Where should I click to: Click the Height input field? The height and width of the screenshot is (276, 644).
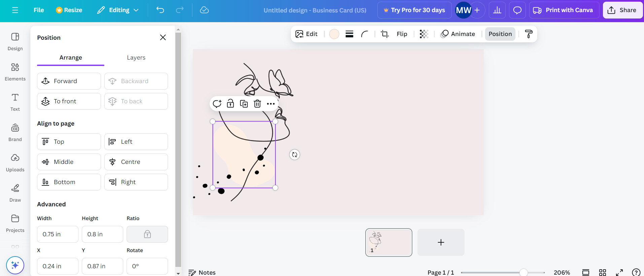tap(102, 234)
